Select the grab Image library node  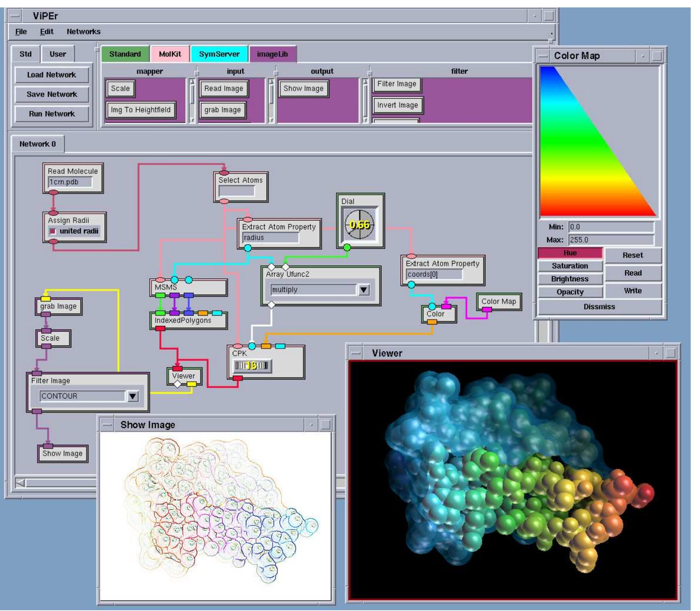[x=222, y=110]
